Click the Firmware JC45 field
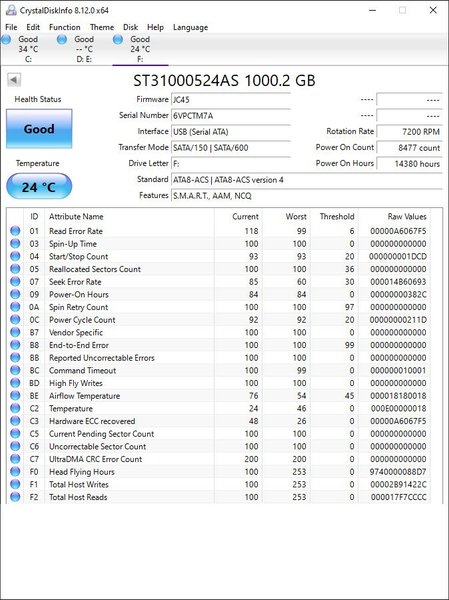 [230, 99]
